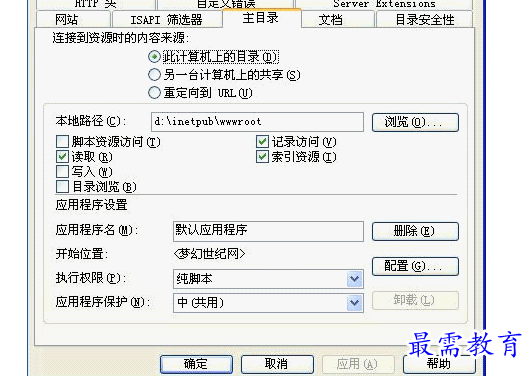530x376 pixels.
Task: Click the 开始位置 value 梦幻世纪网
Action: (209, 253)
